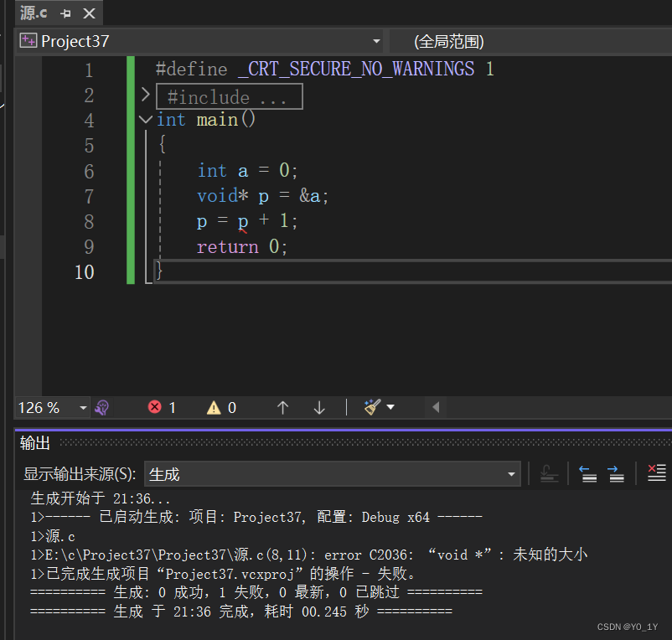Click the next message arrow in output toolbar
The height and width of the screenshot is (640, 672).
617,473
